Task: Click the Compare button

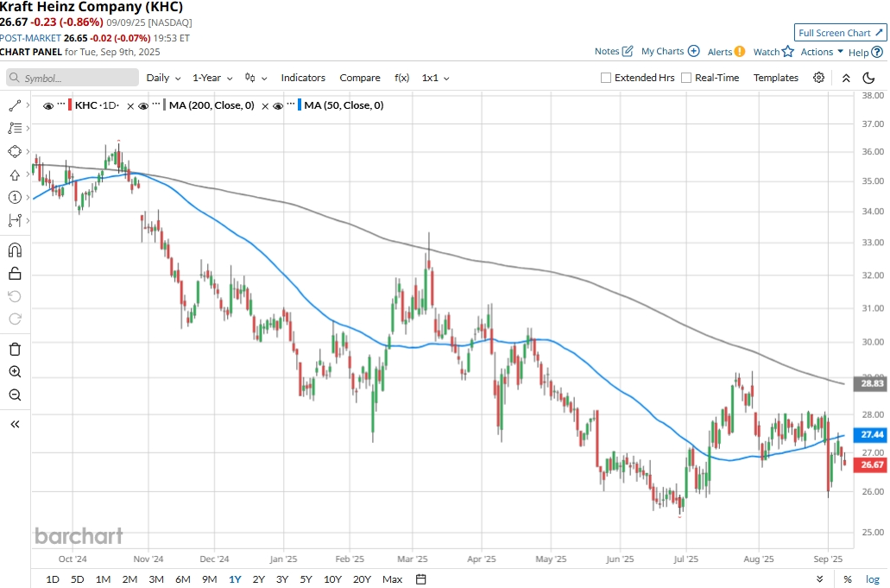Action: 360,78
